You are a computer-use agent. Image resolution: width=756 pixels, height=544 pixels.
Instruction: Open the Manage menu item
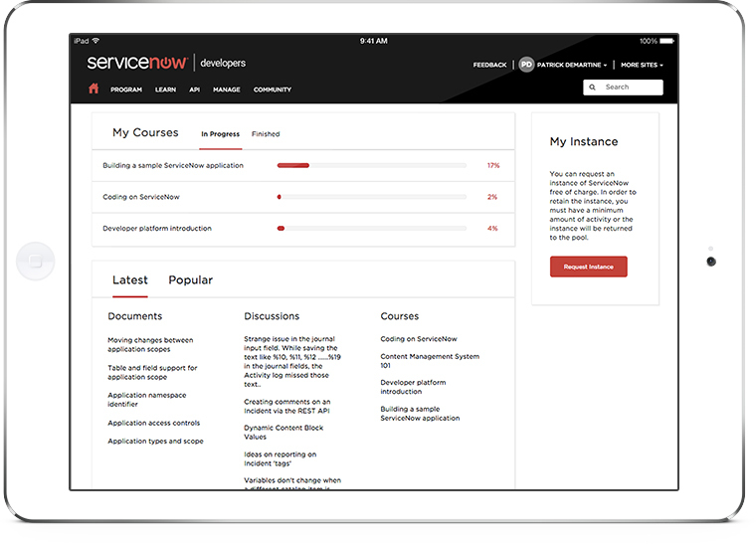tap(226, 90)
